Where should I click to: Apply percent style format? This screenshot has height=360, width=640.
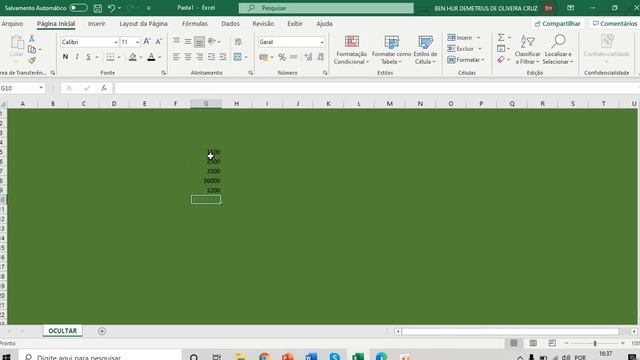tap(282, 57)
